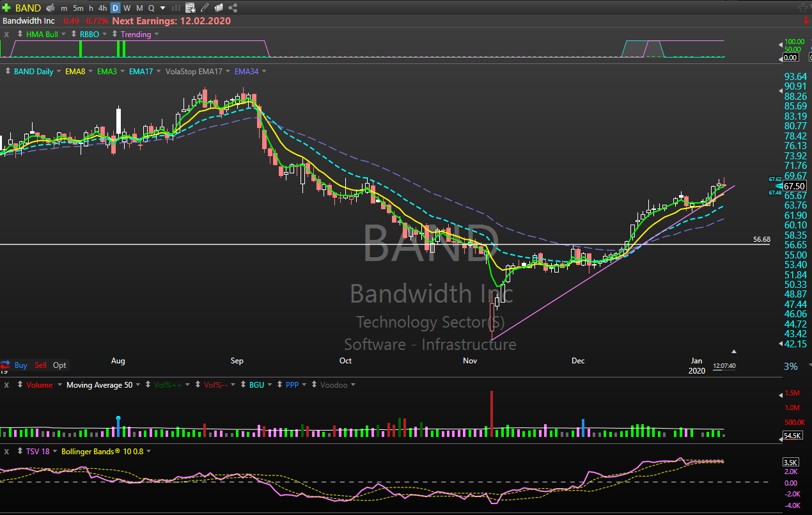Close the TSV 18 indicator pane
This screenshot has height=515, width=812.
[6, 452]
